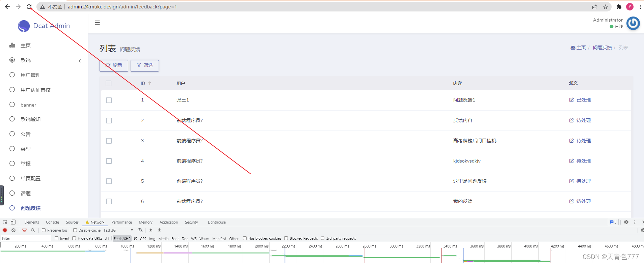Enable Disable cache checkbox

75,230
